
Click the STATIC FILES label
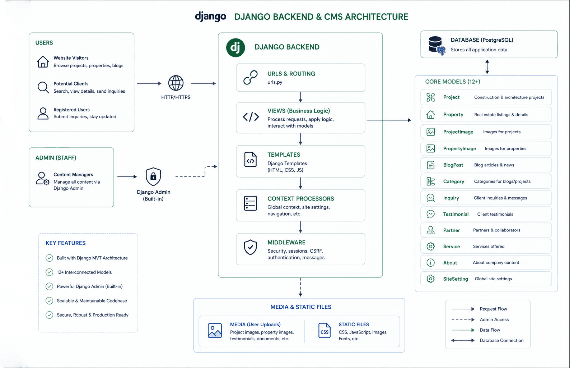[354, 325]
